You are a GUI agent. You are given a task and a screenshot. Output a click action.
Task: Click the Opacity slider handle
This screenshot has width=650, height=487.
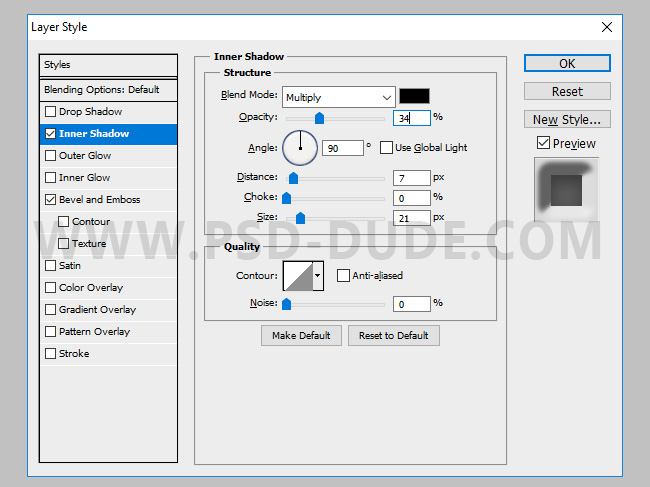click(x=319, y=118)
